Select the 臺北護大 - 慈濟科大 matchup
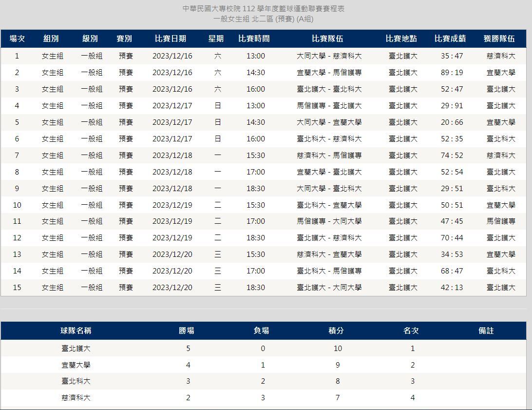This screenshot has height=410, width=532. [329, 238]
